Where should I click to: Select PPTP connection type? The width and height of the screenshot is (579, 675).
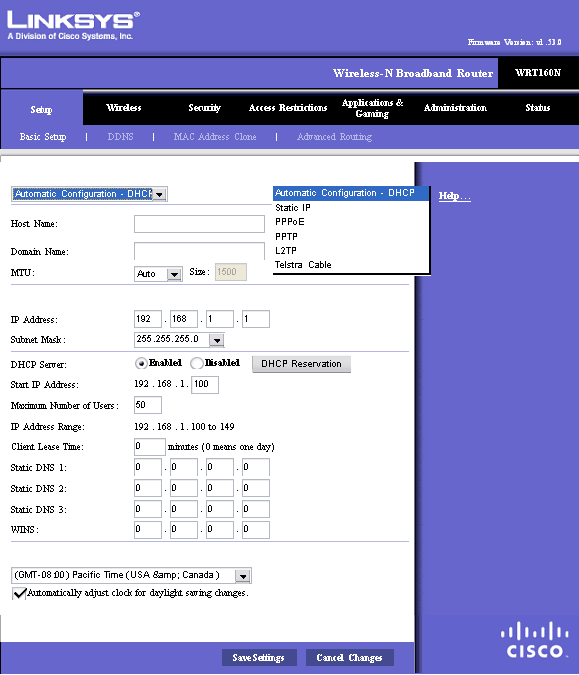(351, 236)
